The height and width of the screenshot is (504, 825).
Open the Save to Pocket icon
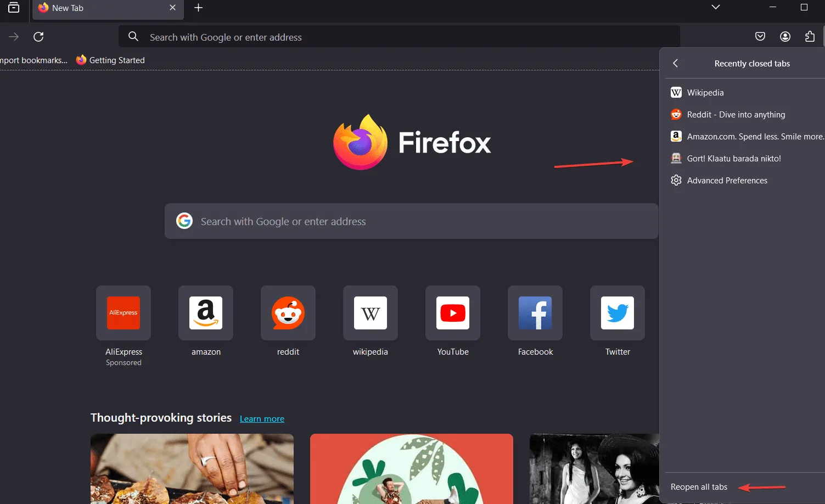[760, 37]
